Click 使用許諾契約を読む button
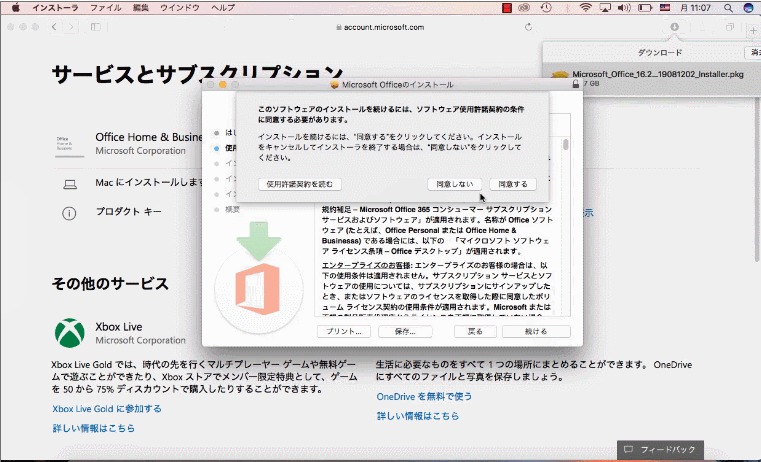761x462 pixels. 299,184
